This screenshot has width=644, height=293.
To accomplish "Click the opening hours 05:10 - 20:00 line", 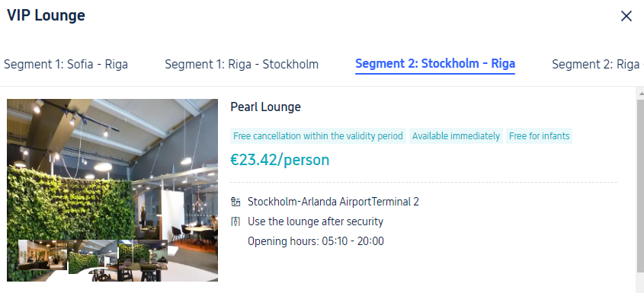I will pos(316,241).
